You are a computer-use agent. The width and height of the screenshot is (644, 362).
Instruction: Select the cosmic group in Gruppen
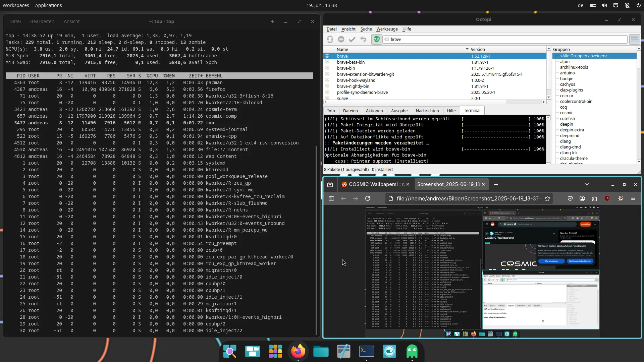567,113
